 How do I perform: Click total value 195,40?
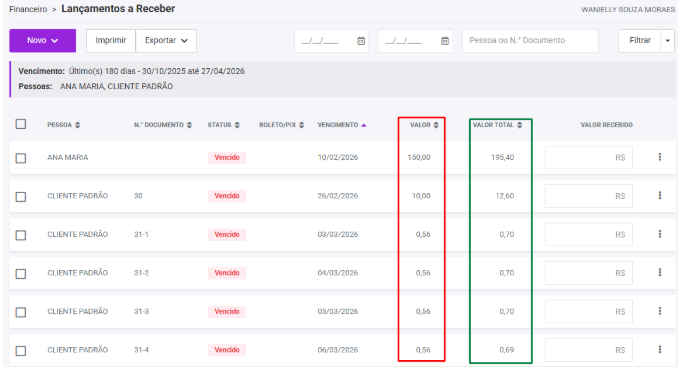[x=502, y=157]
